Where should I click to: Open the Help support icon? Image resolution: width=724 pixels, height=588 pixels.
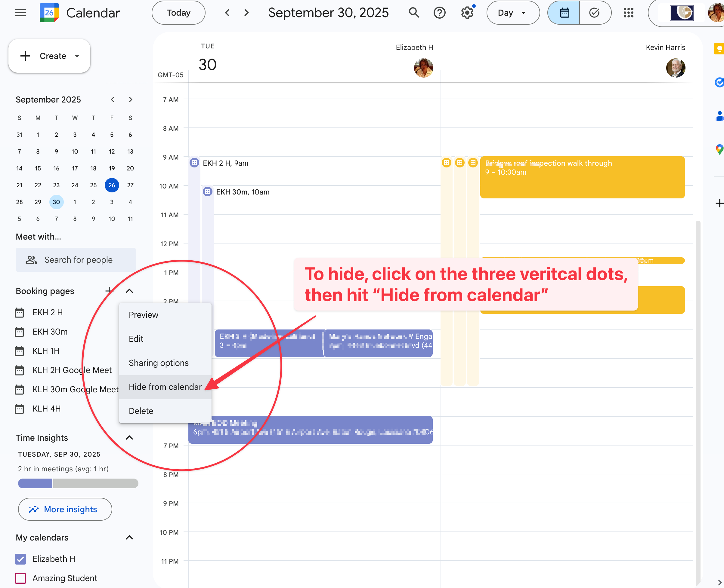click(439, 13)
